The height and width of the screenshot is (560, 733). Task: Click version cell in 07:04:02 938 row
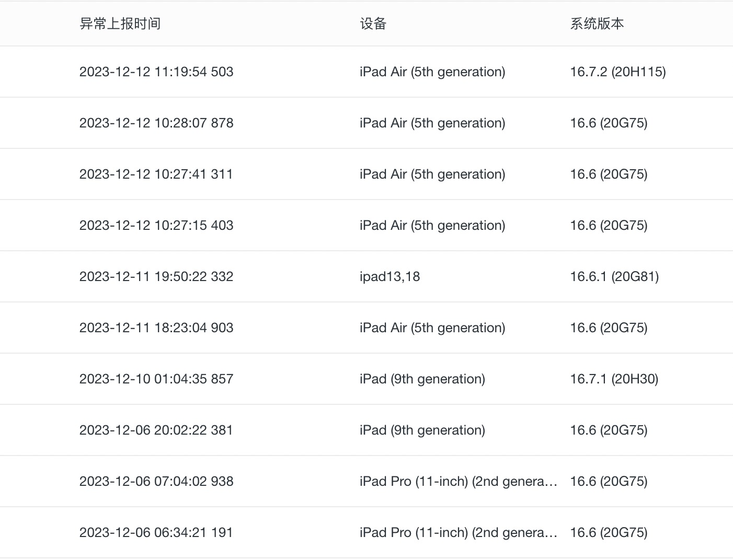609,481
